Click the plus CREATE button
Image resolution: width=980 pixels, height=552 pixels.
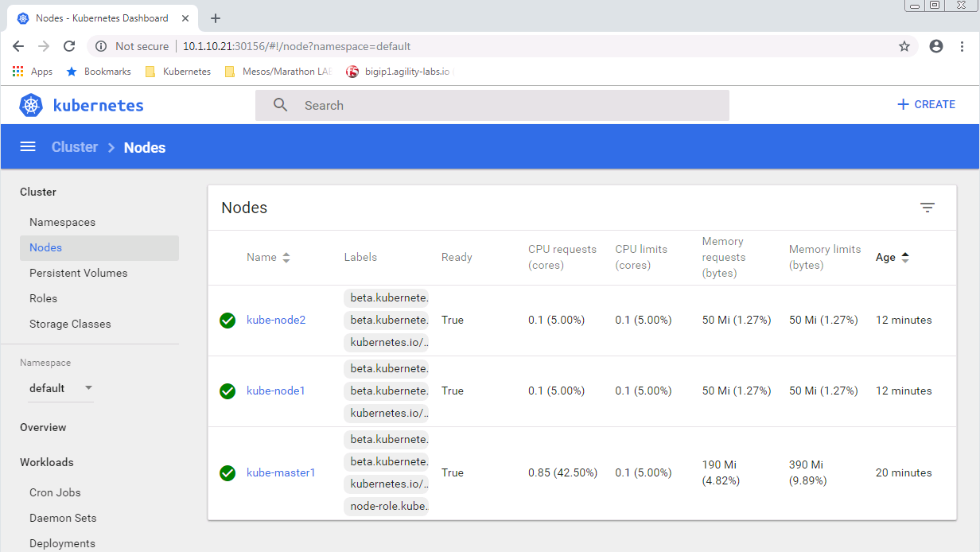pos(926,104)
